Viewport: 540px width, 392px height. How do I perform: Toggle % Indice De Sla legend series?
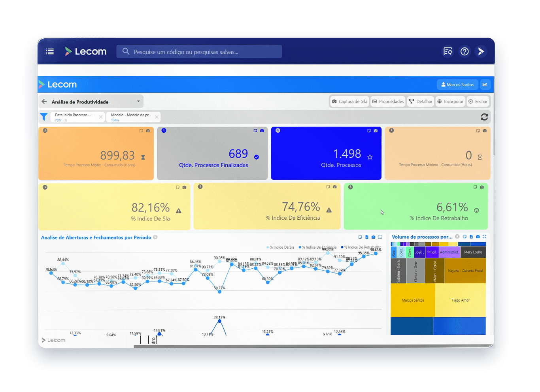click(x=281, y=247)
